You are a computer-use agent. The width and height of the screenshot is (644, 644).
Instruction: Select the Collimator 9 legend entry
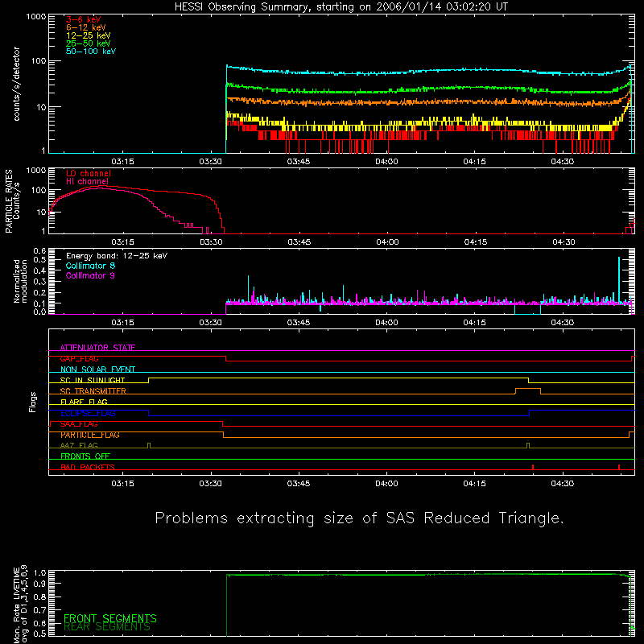pos(90,275)
